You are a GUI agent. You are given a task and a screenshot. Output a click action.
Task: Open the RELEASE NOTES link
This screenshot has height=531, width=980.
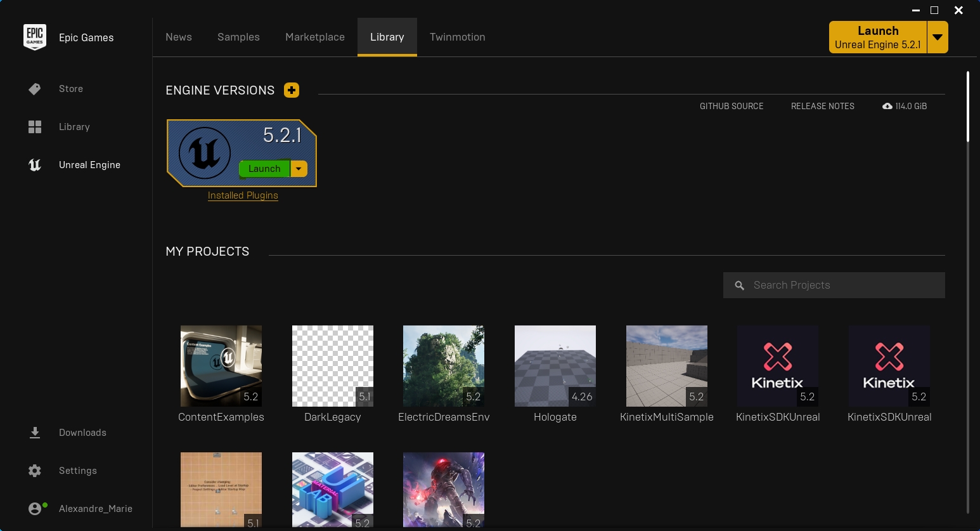point(822,107)
